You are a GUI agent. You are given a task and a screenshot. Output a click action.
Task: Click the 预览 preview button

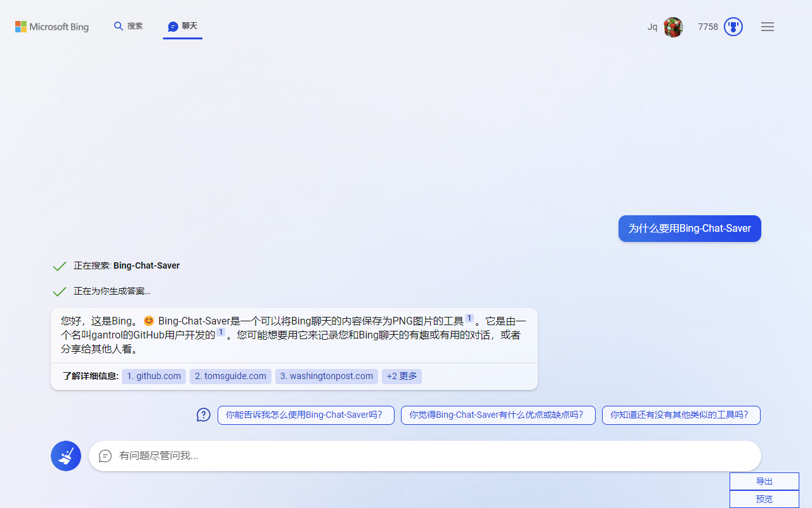click(x=764, y=499)
